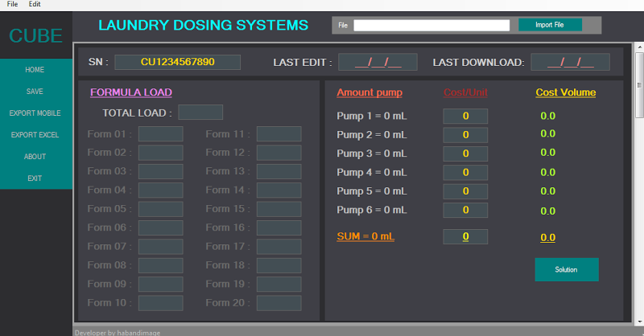Click the Cost/Unit column heading

[465, 92]
